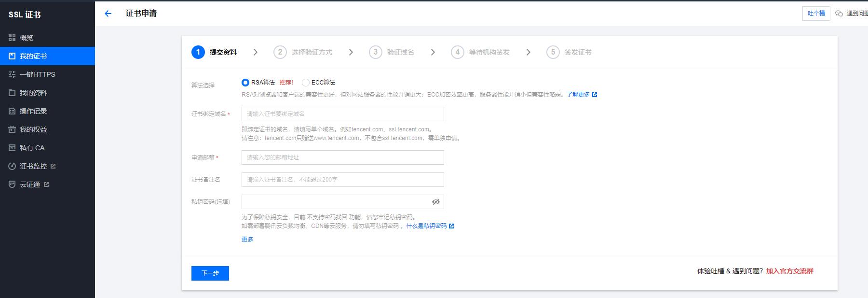Screen dimensions: 868x298
Task: Focus the 私钥密码 input field
Action: [x=343, y=202]
